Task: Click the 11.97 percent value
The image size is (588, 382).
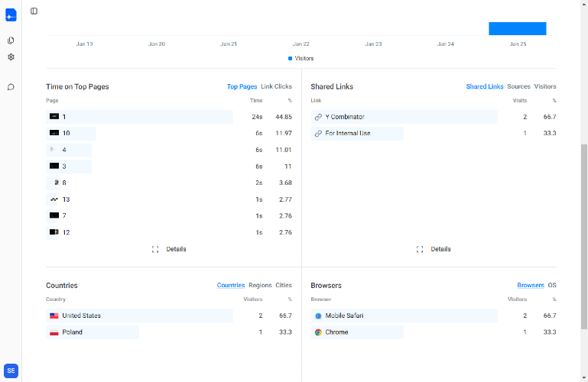Action: click(x=284, y=134)
